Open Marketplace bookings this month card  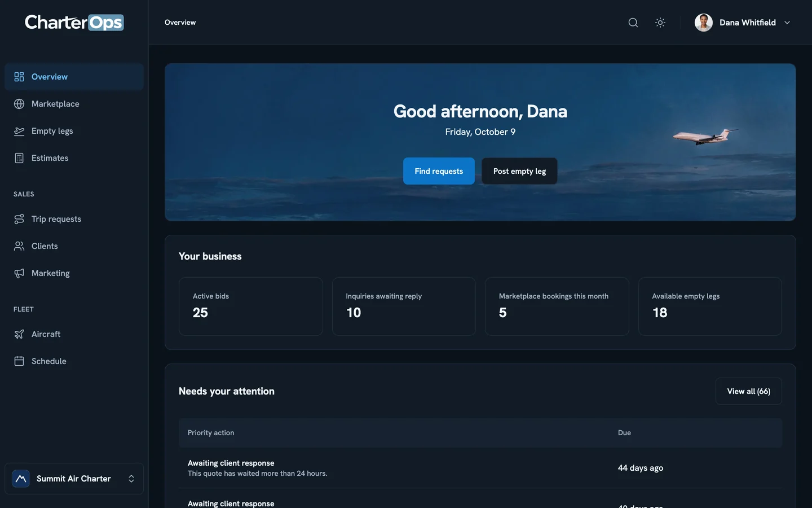tap(557, 306)
